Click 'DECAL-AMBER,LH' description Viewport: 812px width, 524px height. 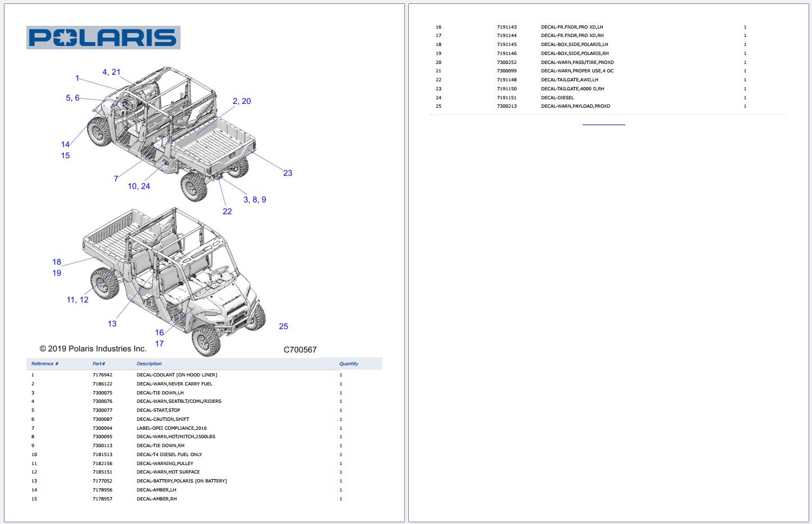[156, 490]
